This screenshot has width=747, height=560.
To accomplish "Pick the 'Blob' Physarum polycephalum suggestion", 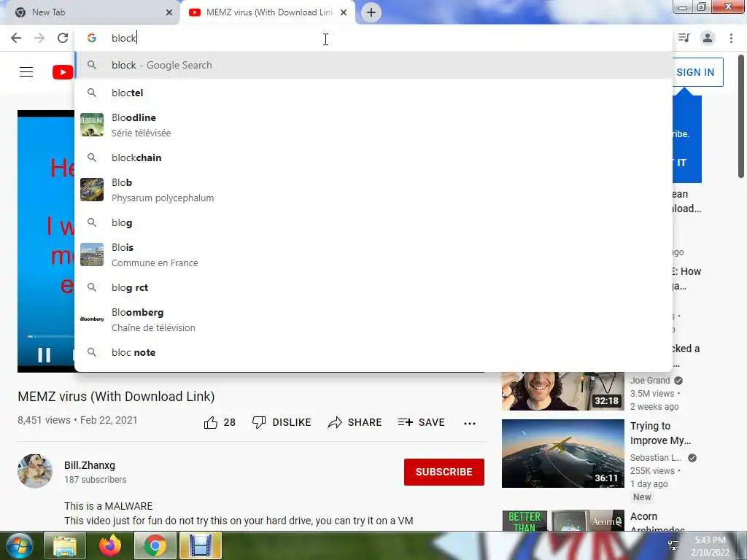I will click(x=373, y=190).
